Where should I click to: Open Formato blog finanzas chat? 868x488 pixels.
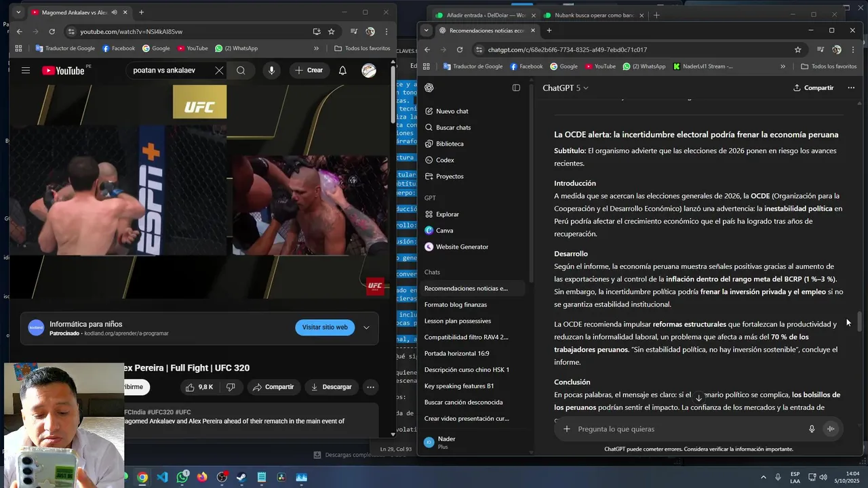tap(456, 304)
